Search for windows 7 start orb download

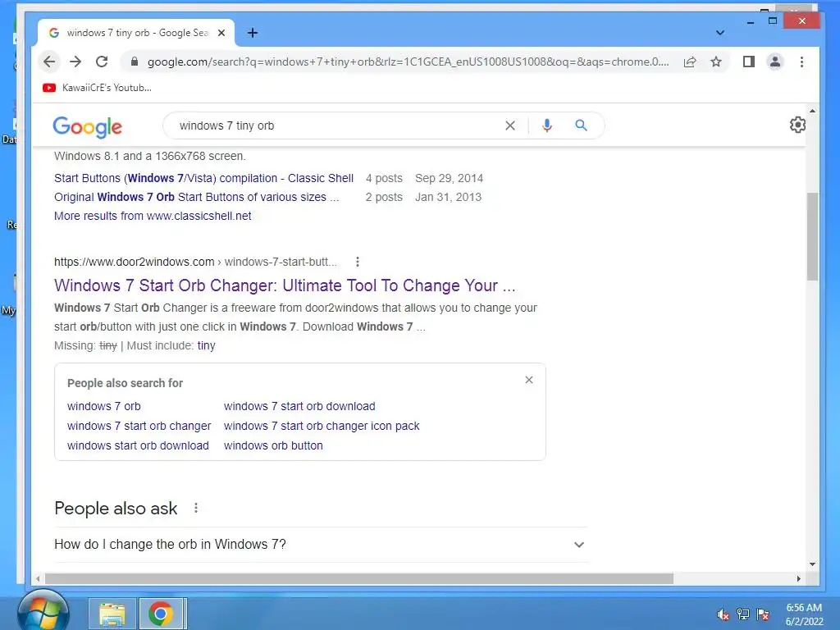(x=299, y=406)
